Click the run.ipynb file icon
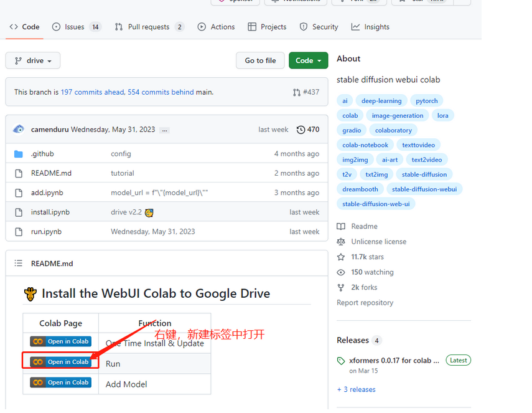Image resolution: width=532 pixels, height=413 pixels. pos(19,232)
